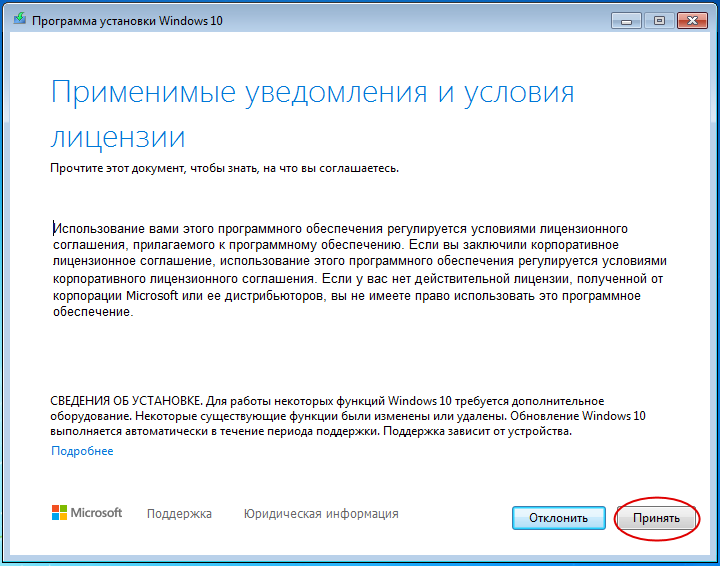720x566 pixels.
Task: Click the heading 'Применимые уведомления и условия лицензии'
Action: click(x=312, y=114)
